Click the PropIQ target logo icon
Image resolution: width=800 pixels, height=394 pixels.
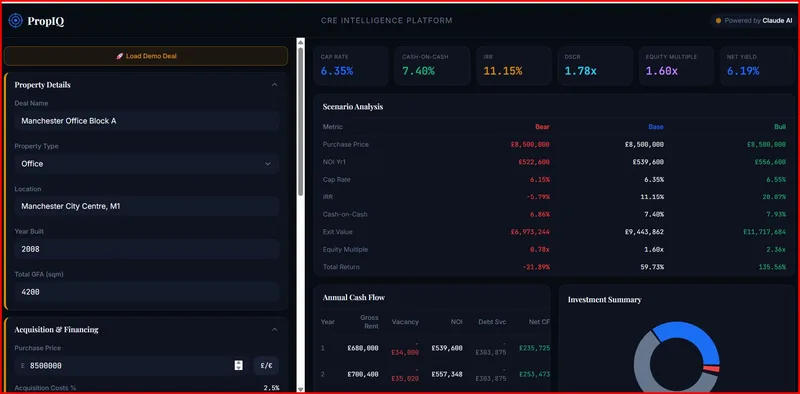(x=16, y=20)
